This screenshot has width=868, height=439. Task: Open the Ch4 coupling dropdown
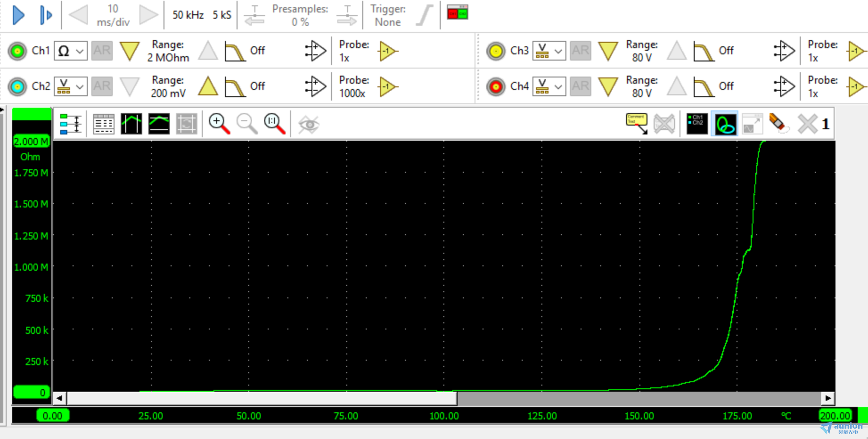click(549, 86)
